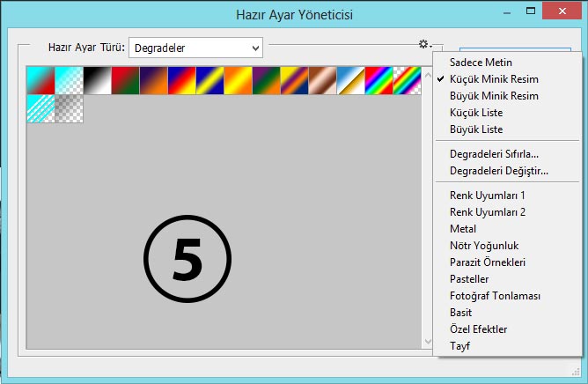The height and width of the screenshot is (384, 588).
Task: Close the Hazır Ayar Yöneticisi dialog
Action: point(562,11)
